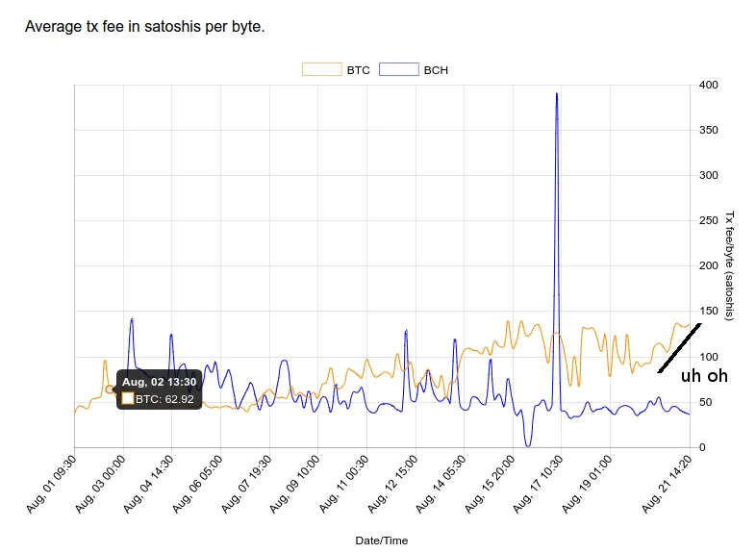
Task: Click x-axis label 'Aug, 01 09:30'
Action: coord(51,484)
